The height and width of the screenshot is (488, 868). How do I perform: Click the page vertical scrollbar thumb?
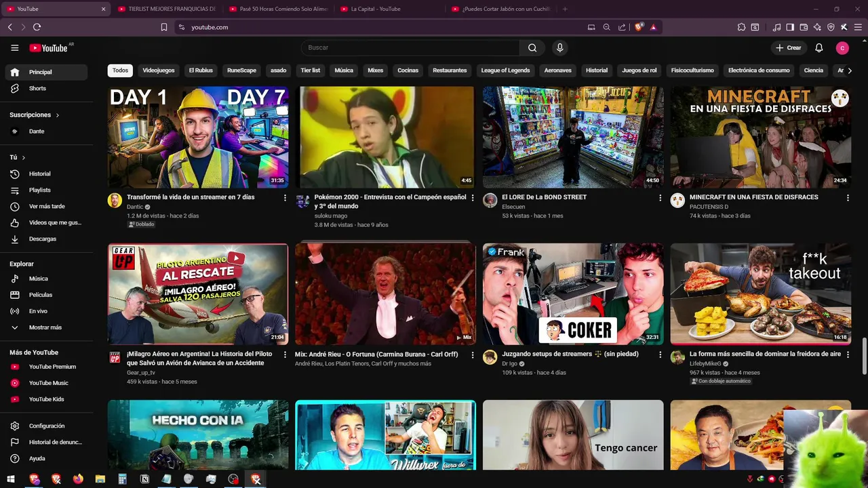[864, 356]
